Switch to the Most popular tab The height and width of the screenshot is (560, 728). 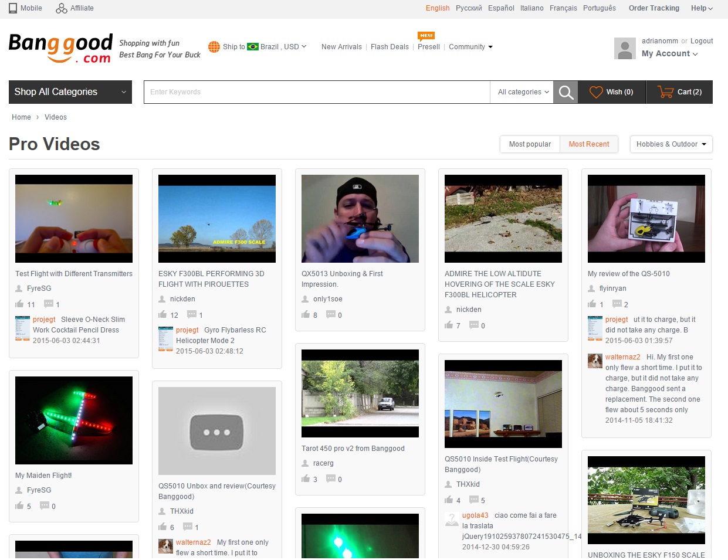click(530, 144)
